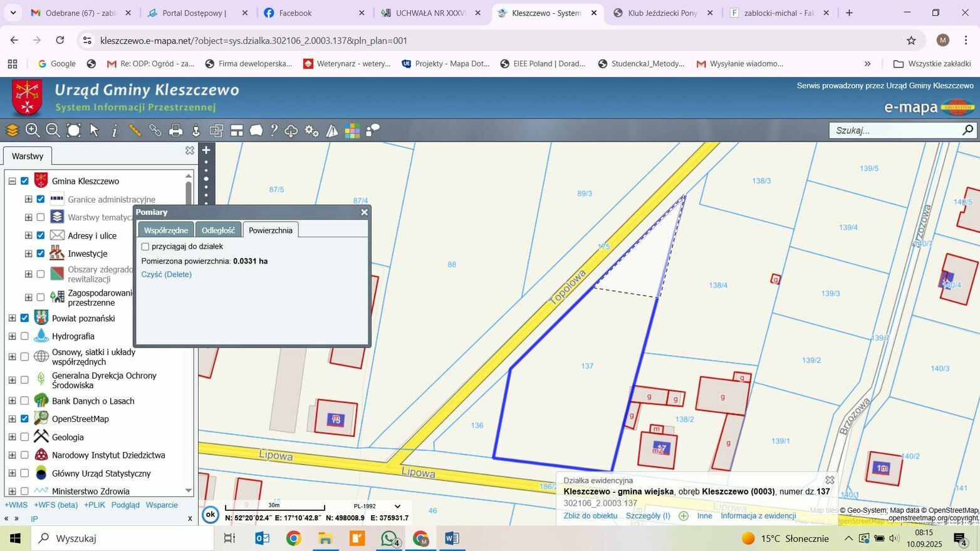Collapse the Gmina Kleszczewo tree node
The image size is (980, 551).
[12, 181]
